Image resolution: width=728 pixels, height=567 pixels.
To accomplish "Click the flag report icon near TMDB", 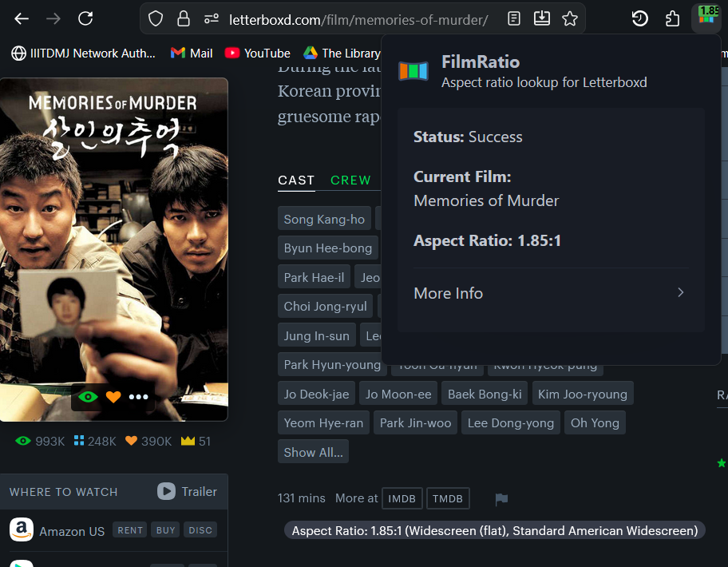I will pyautogui.click(x=501, y=498).
